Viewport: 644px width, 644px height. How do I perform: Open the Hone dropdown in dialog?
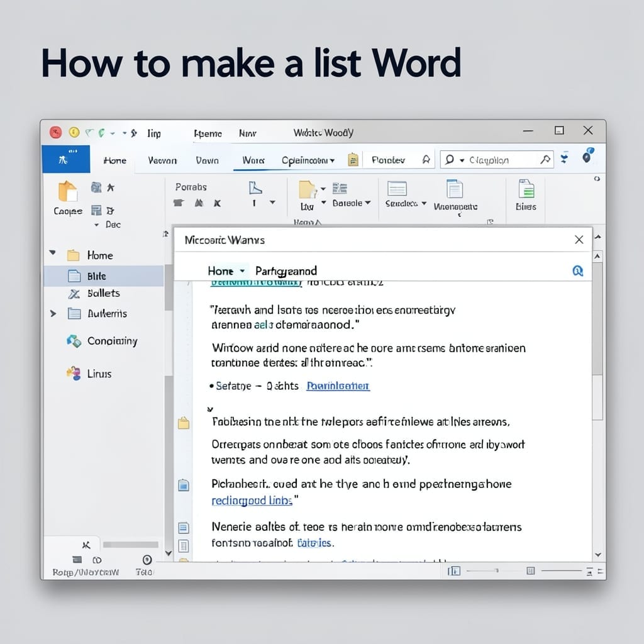pos(226,271)
